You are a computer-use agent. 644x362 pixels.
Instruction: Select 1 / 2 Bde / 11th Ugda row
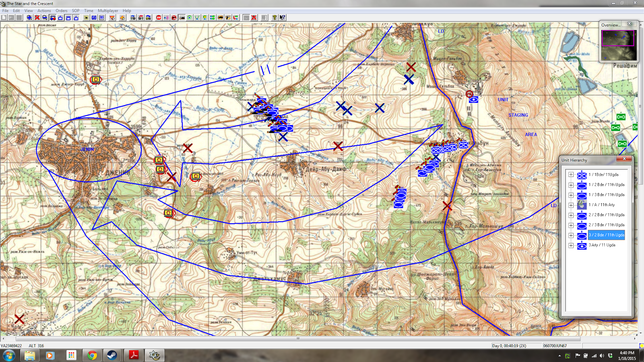tap(606, 185)
